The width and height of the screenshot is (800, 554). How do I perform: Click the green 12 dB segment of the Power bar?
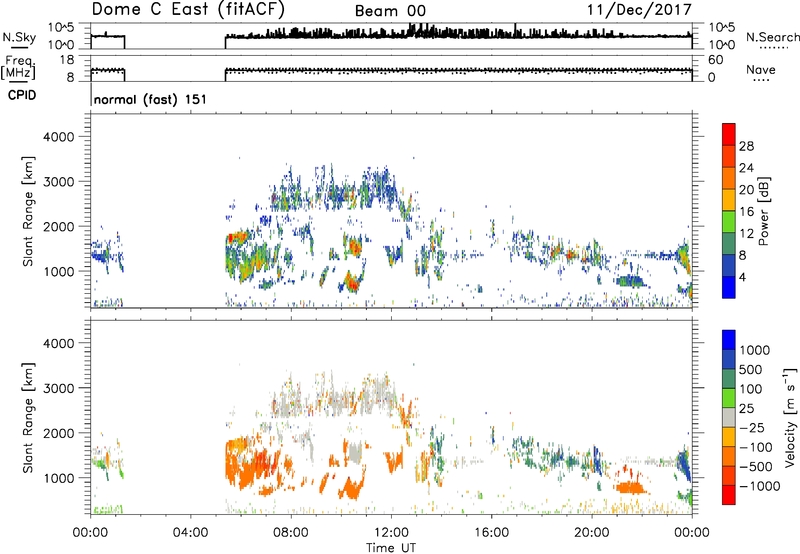[729, 222]
